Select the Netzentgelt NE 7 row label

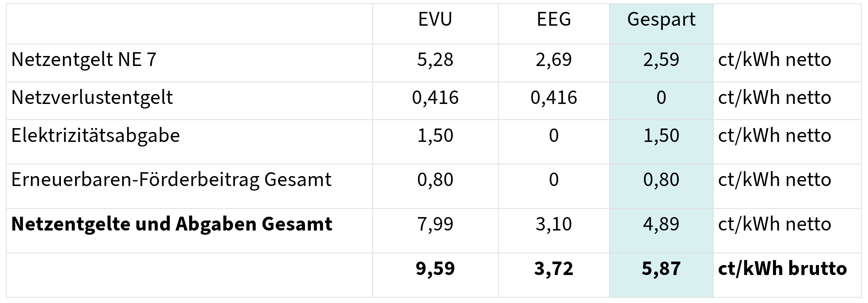pos(84,60)
